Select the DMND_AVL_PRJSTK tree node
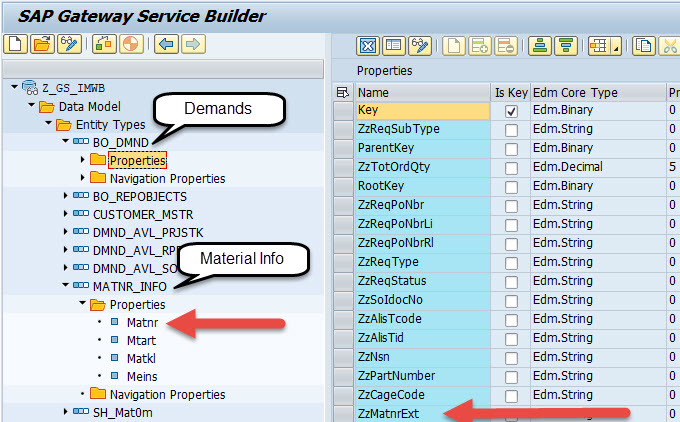The width and height of the screenshot is (680, 422). point(148,232)
